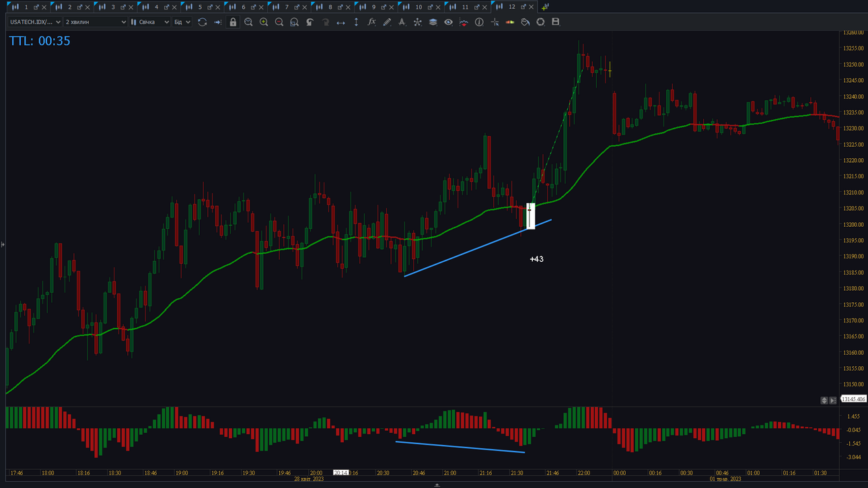868x488 pixels.
Task: Click the time zoom clock magnifier icon
Action: [248, 22]
